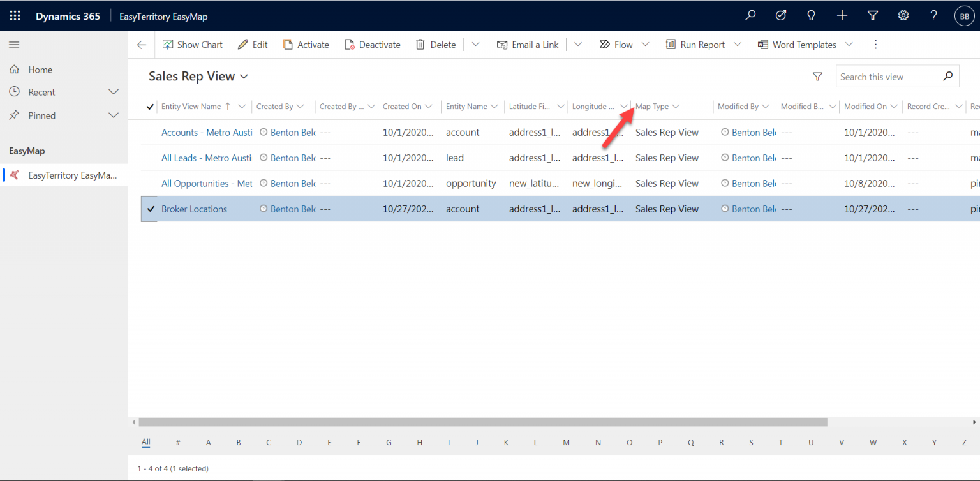Check the select-all rows checkbox
Viewport: 980px width, 481px height.
click(x=149, y=106)
